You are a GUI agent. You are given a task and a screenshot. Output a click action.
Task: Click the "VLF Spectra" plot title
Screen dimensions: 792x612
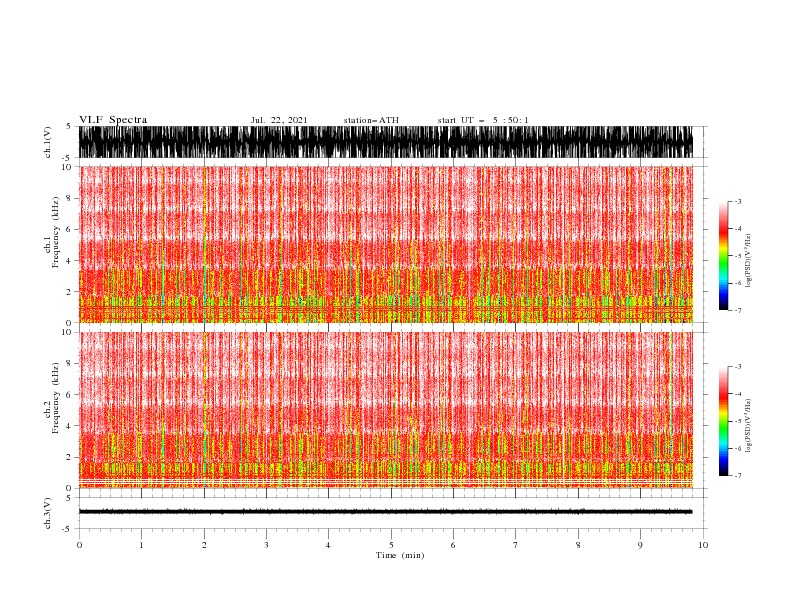113,120
